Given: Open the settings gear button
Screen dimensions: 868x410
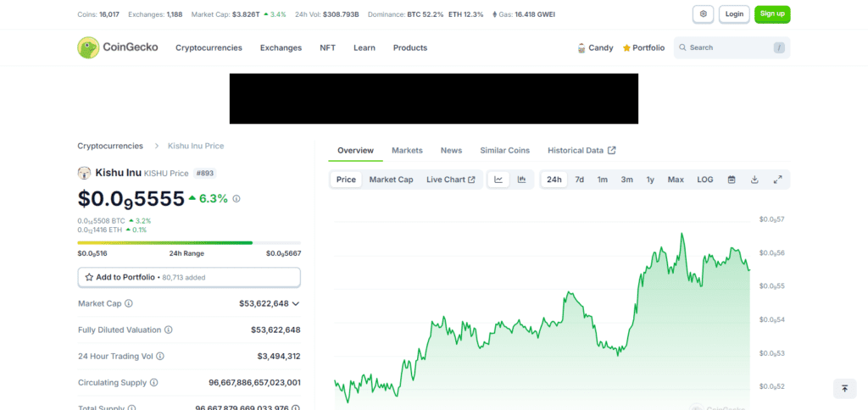Looking at the screenshot, I should point(703,14).
